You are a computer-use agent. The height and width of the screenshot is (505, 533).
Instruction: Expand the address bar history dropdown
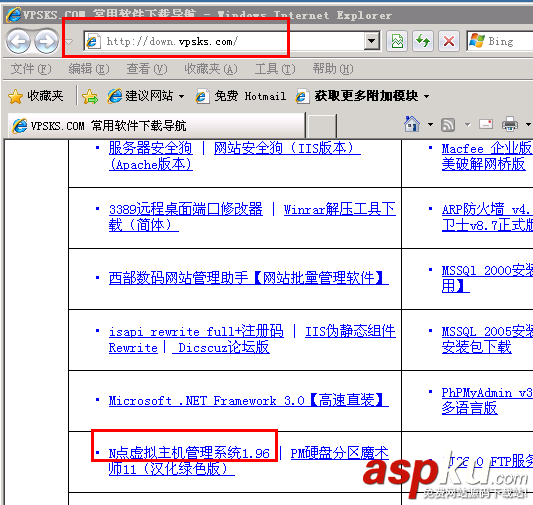coord(372,41)
